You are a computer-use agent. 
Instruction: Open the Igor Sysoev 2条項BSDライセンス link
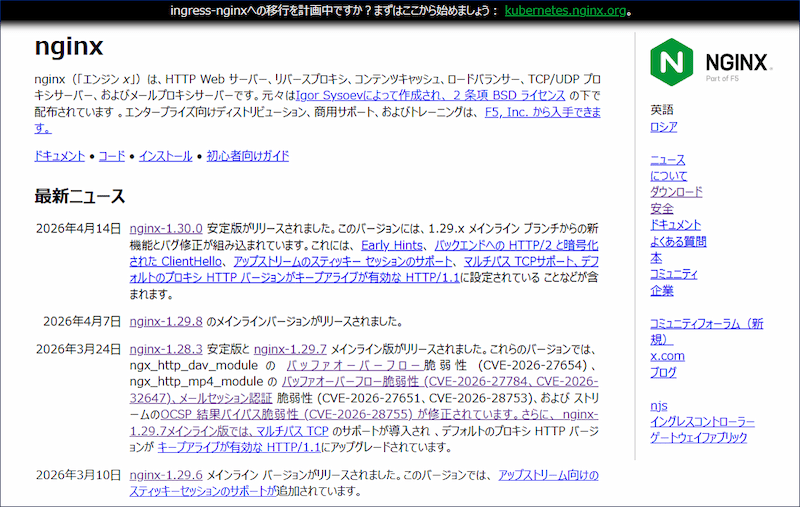pos(430,95)
